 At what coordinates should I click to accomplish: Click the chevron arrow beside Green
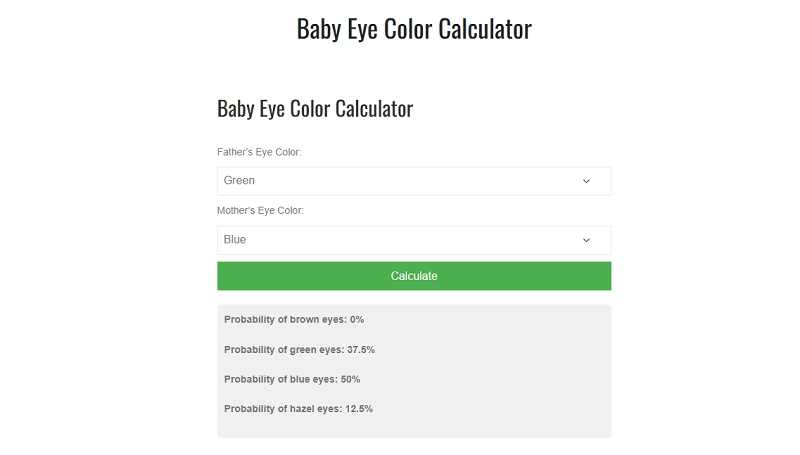[x=586, y=181]
